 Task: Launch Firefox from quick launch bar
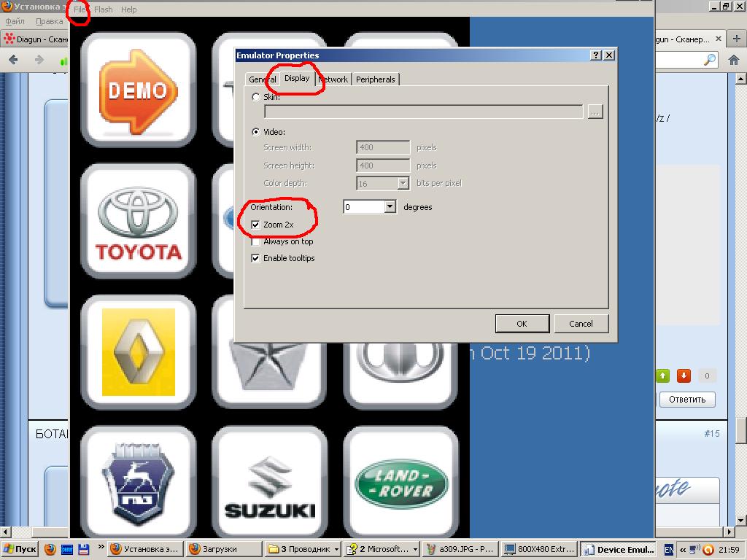click(x=50, y=549)
